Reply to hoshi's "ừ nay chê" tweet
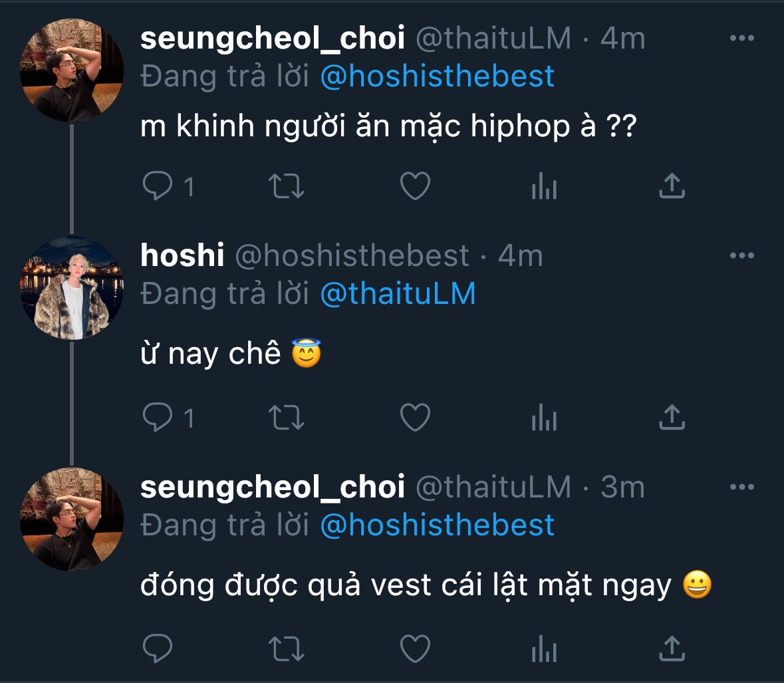This screenshot has height=683, width=784. pos(158,418)
